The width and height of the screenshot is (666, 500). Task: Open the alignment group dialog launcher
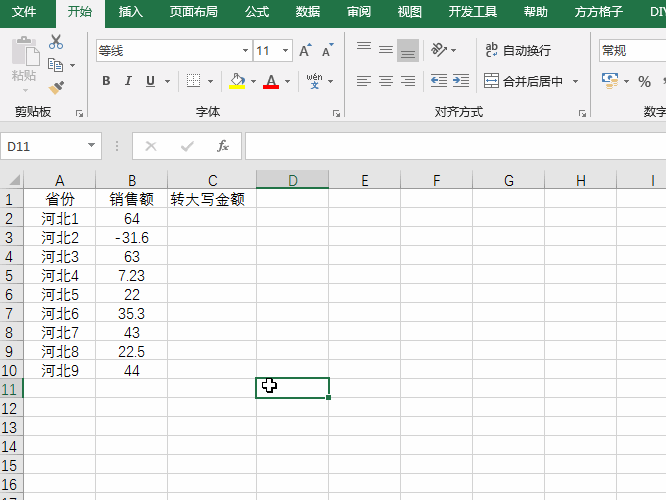(x=582, y=113)
